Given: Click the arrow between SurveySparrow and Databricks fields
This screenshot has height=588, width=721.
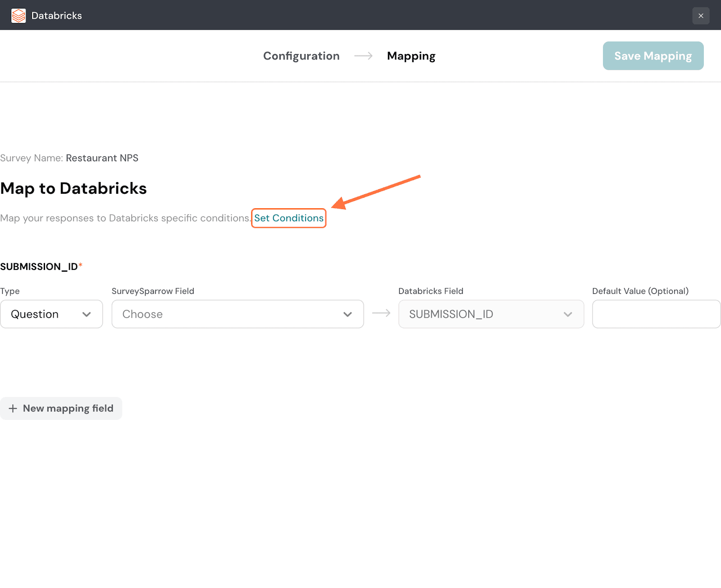Looking at the screenshot, I should coord(381,313).
